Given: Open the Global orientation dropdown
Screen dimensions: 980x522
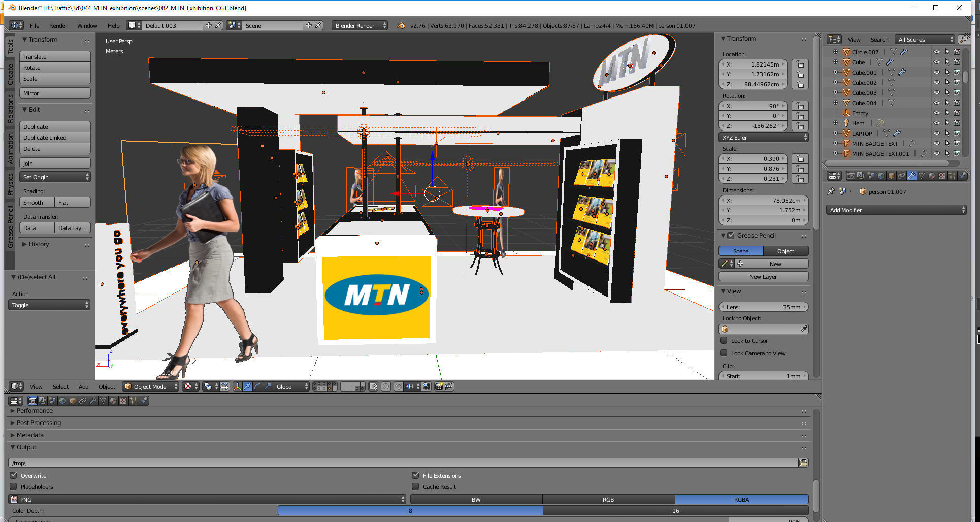Looking at the screenshot, I should [x=291, y=386].
